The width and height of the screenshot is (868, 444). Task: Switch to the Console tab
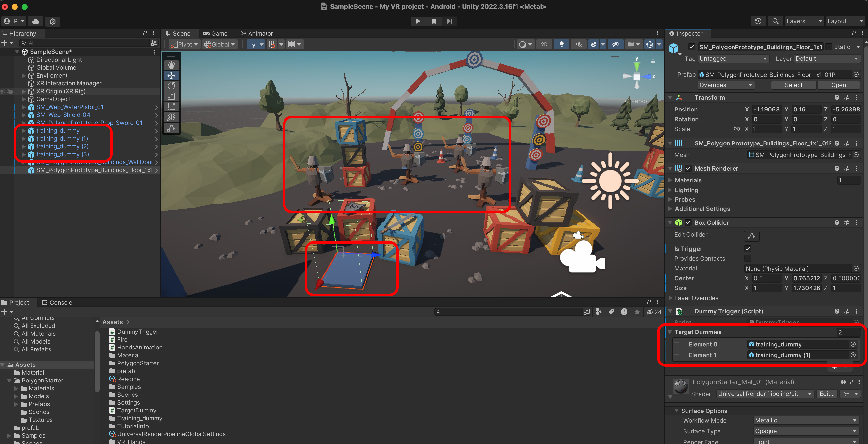click(57, 302)
